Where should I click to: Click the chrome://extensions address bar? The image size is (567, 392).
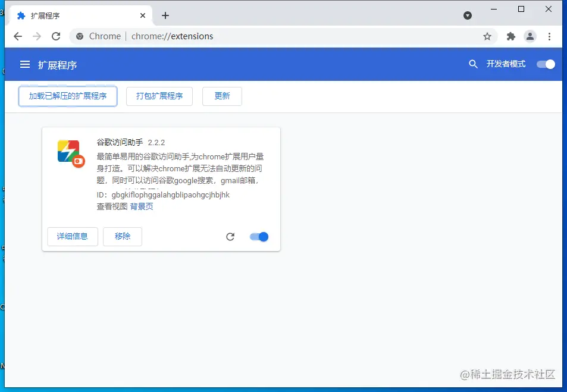[282, 36]
